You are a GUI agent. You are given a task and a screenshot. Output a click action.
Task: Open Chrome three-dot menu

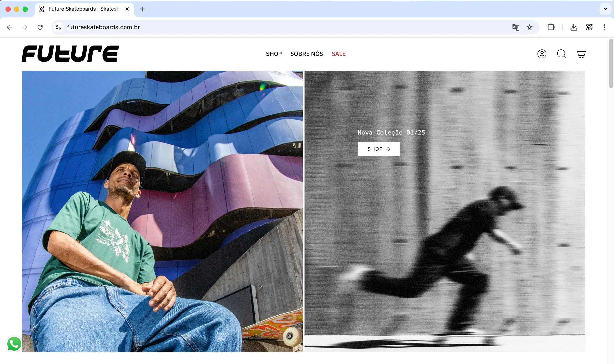pyautogui.click(x=604, y=27)
